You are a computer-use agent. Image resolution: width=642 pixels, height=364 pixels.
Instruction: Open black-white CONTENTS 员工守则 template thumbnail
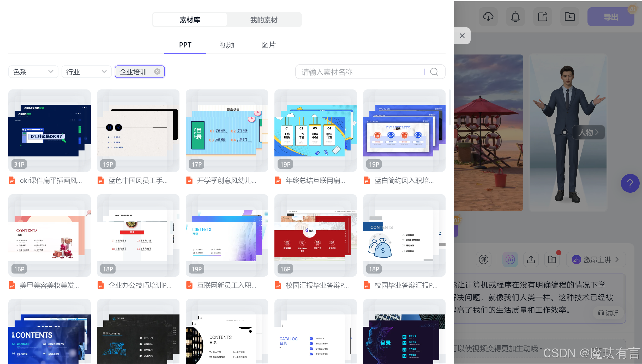click(227, 332)
